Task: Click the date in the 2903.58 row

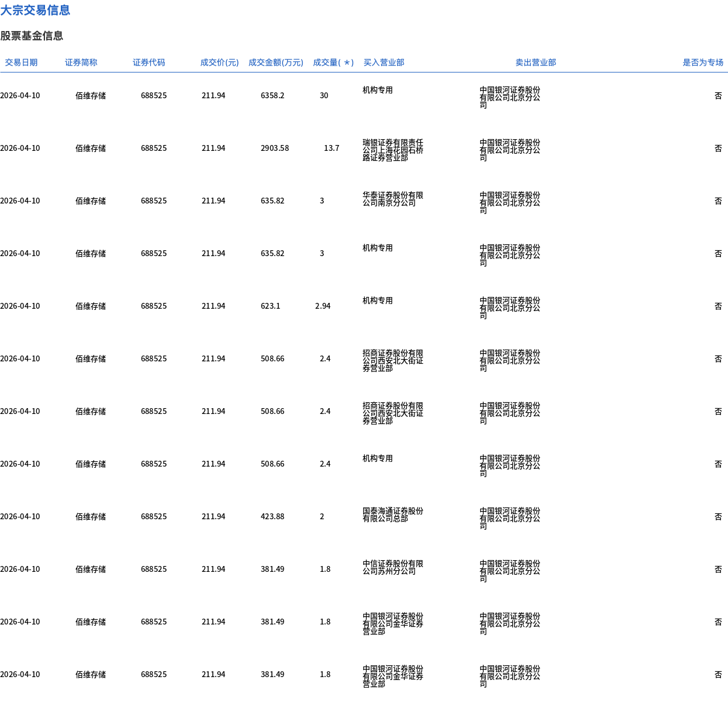Action: coord(20,148)
